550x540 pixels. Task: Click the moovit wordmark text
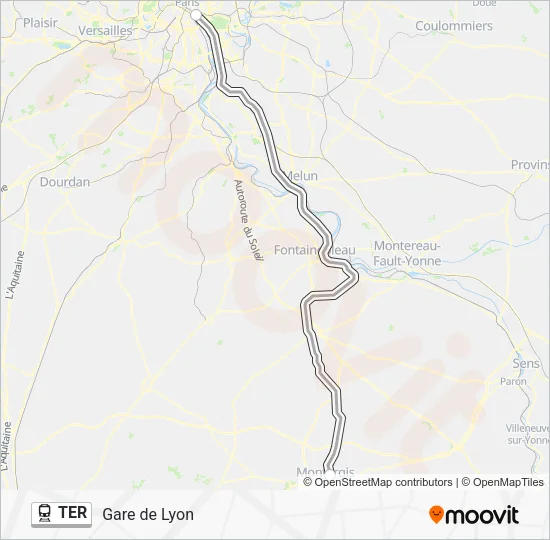[x=482, y=515]
